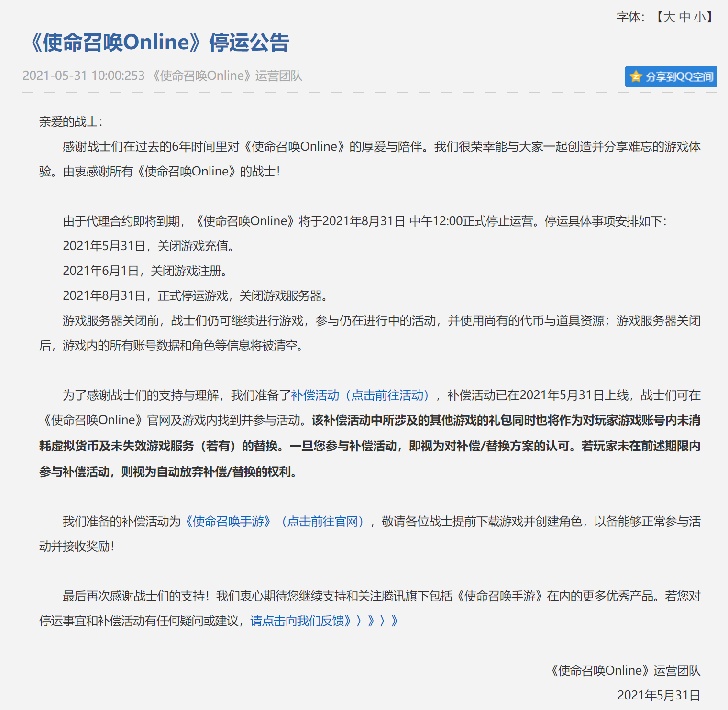Click the 字体: label
This screenshot has height=710, width=728.
(630, 17)
